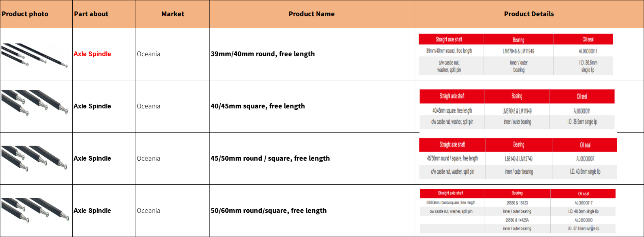
Task: Click the Product Details column header
Action: [x=529, y=14]
